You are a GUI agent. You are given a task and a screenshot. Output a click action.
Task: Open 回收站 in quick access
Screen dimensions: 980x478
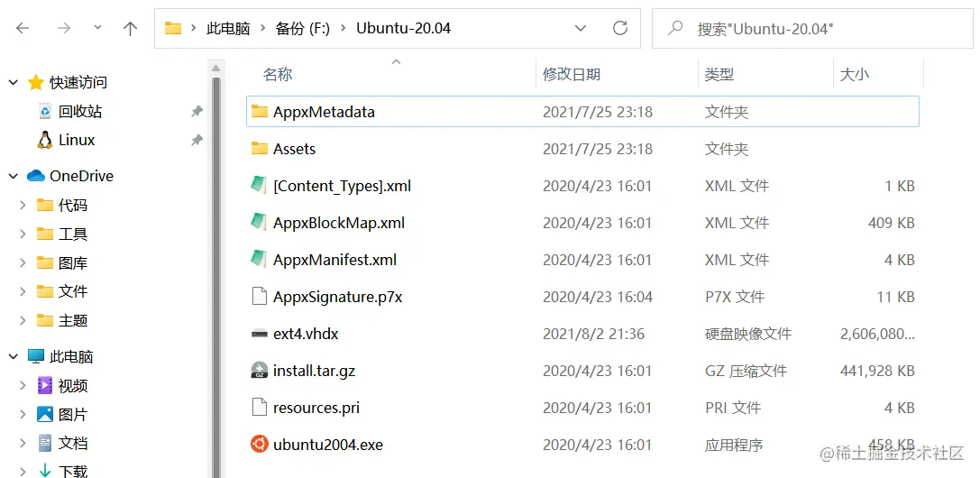[80, 112]
